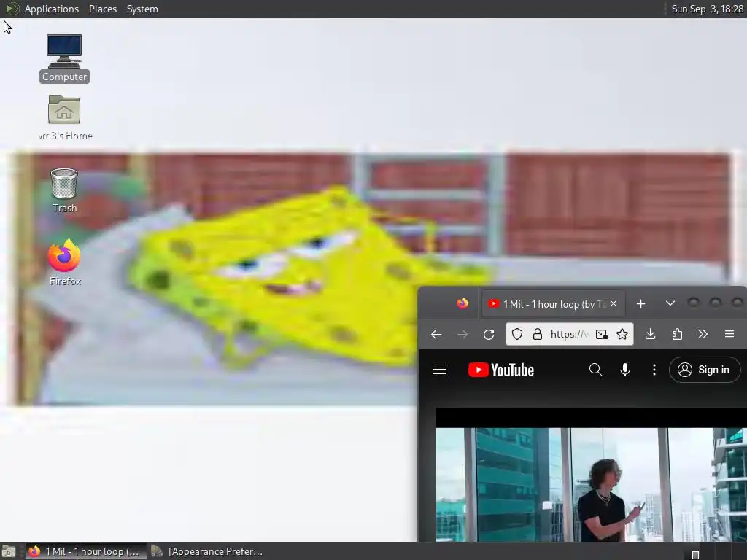This screenshot has height=560, width=747.
Task: Open the tracking protection shield icon
Action: pos(517,334)
